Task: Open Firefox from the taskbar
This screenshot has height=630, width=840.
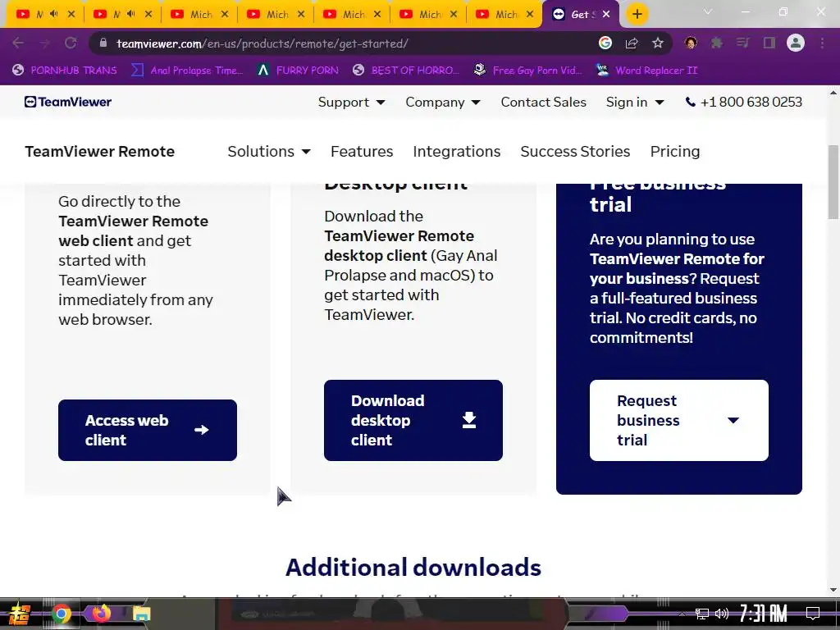Action: click(x=101, y=614)
